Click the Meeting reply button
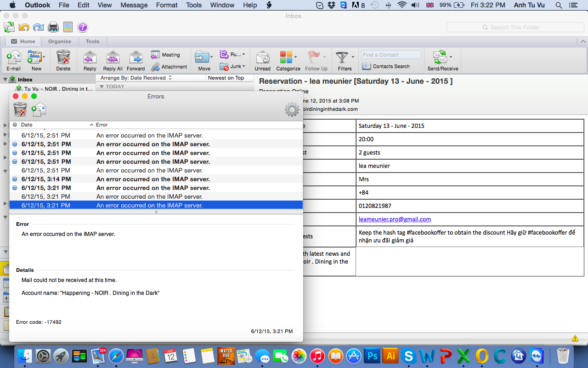The width and height of the screenshot is (588, 368). (x=166, y=55)
